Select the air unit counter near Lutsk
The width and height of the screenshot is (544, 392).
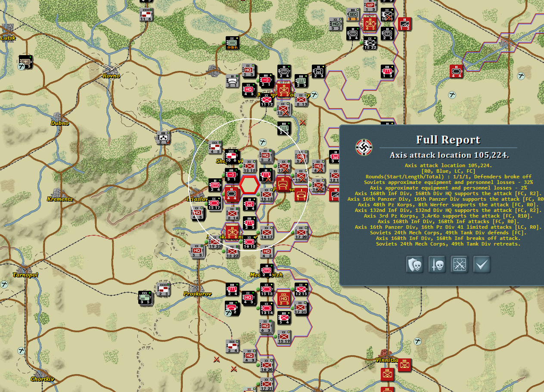click(26, 62)
